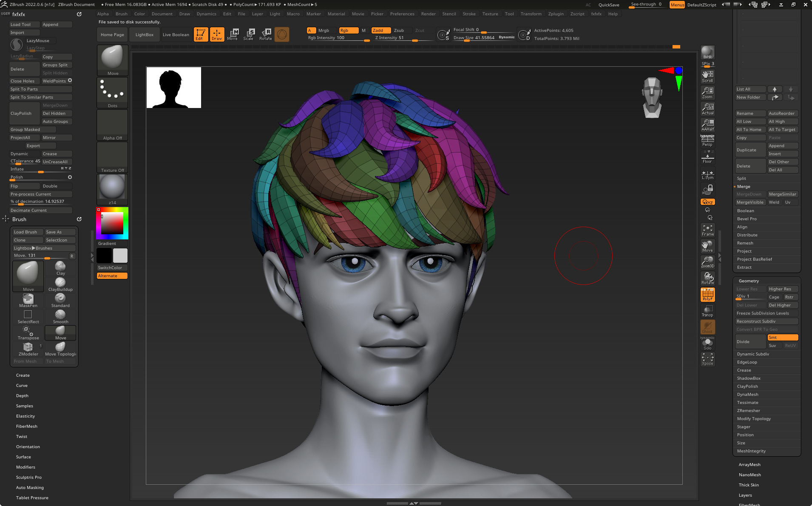Select the ClayBuildup brush icon

coord(60,284)
